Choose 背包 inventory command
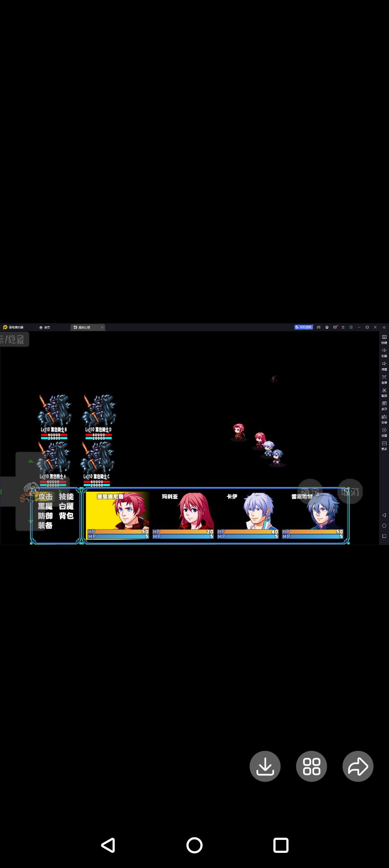 [66, 516]
